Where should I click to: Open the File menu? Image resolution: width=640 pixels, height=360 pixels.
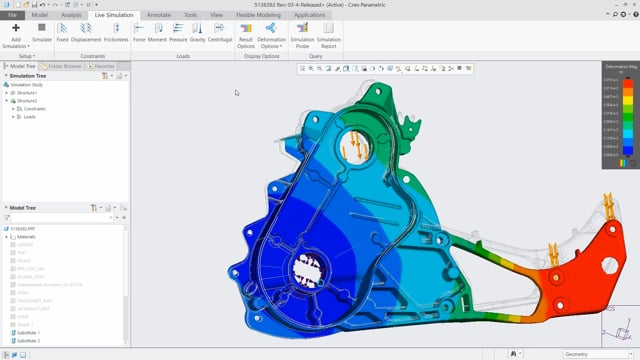[x=13, y=15]
